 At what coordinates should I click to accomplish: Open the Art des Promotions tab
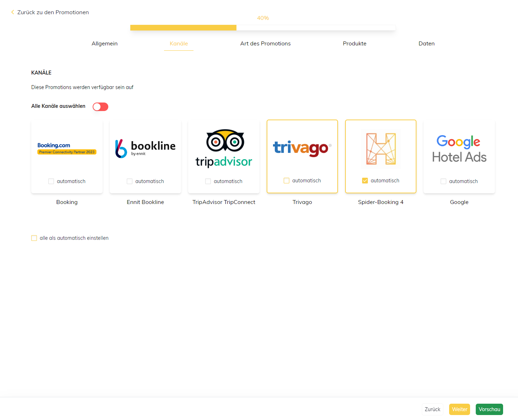pyautogui.click(x=265, y=44)
